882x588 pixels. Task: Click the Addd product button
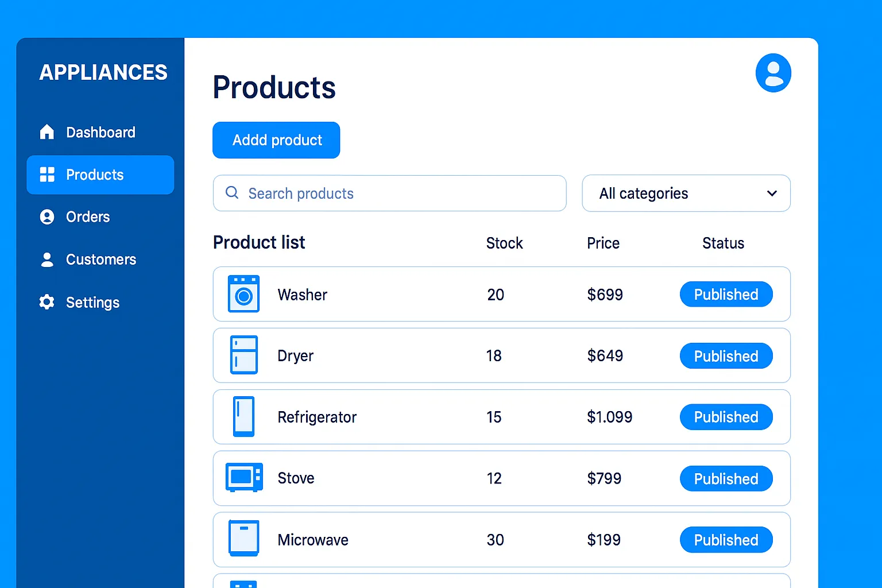tap(276, 140)
